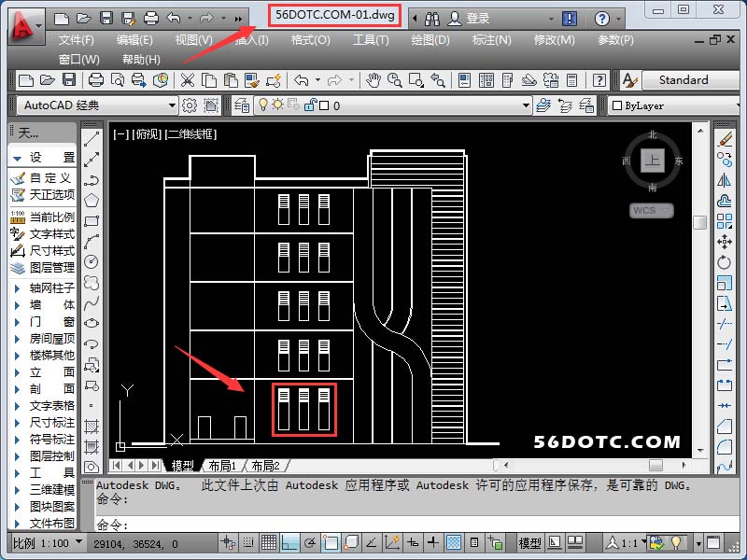Screen dimensions: 747x560
Task: Open the AutoCAD 经典 workspace dropdown
Action: coord(97,105)
